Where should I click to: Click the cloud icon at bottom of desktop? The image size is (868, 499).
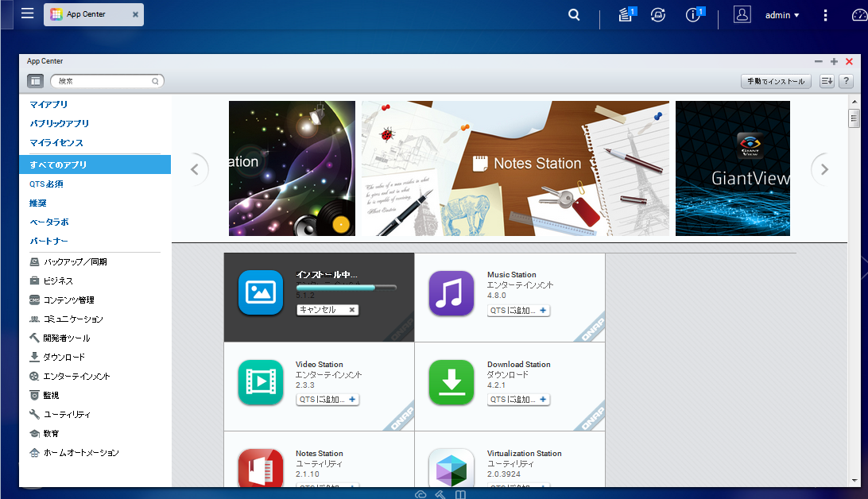420,494
